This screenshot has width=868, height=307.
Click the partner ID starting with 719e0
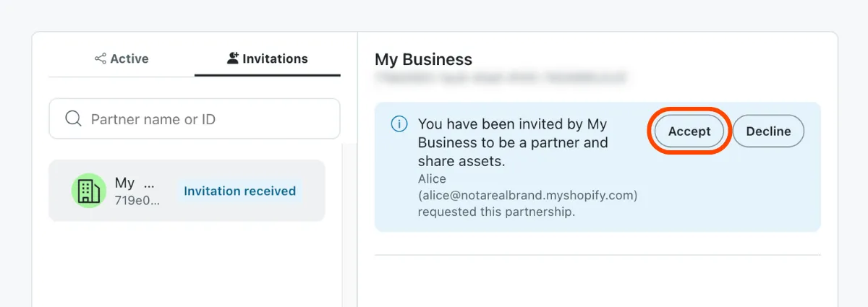click(x=137, y=200)
